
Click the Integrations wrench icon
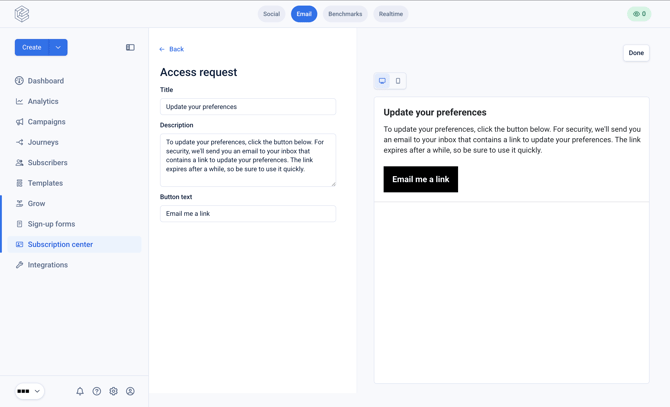(19, 265)
